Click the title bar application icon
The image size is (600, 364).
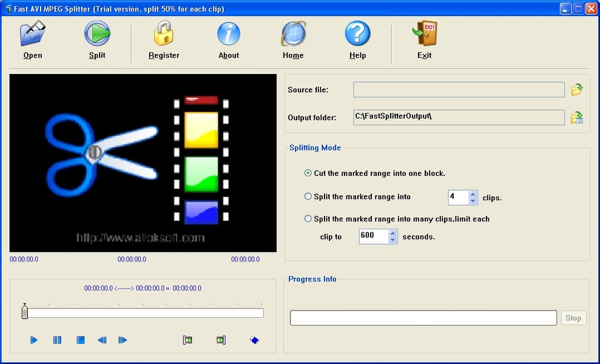click(x=7, y=8)
